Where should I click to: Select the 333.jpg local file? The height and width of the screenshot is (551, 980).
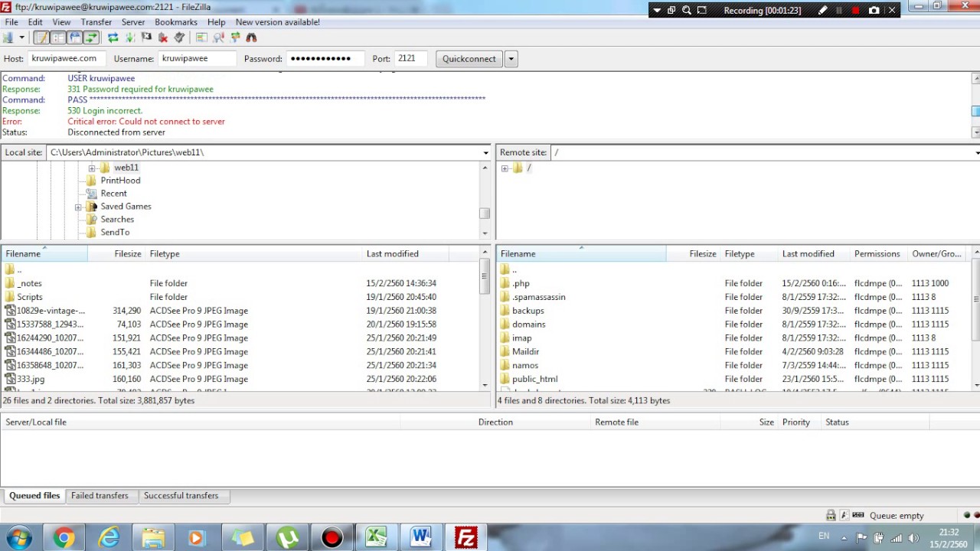coord(31,380)
